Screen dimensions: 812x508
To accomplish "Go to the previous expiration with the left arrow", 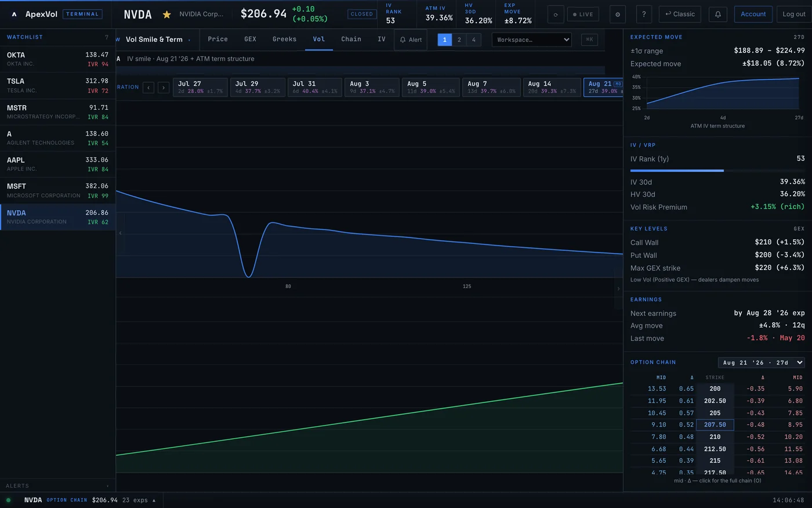I will click(148, 88).
